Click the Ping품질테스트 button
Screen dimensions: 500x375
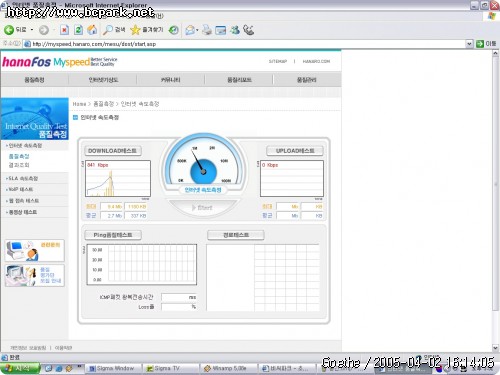click(113, 235)
